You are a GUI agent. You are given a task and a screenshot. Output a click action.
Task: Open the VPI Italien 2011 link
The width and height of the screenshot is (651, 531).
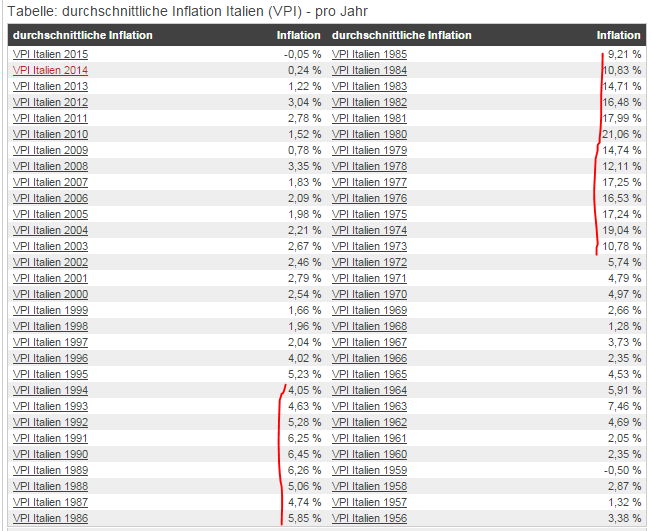coord(50,118)
